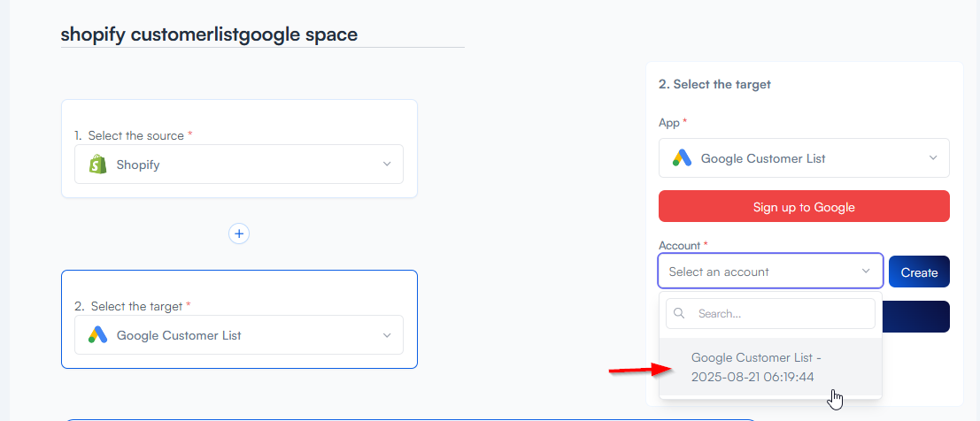Open the Shopify source selector
Image resolution: width=980 pixels, height=421 pixels.
239,165
